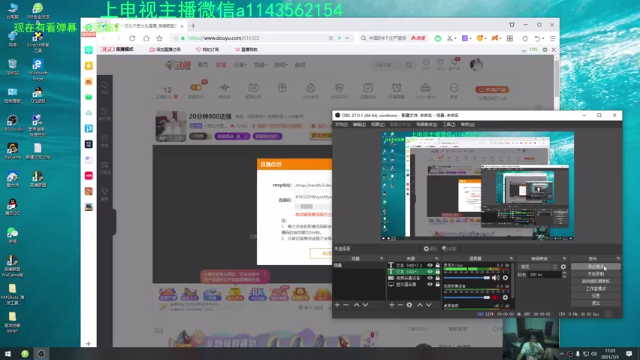Viewport: 640px width, 360px height.
Task: Open Settings from OBS Controls panel
Action: pos(596,296)
